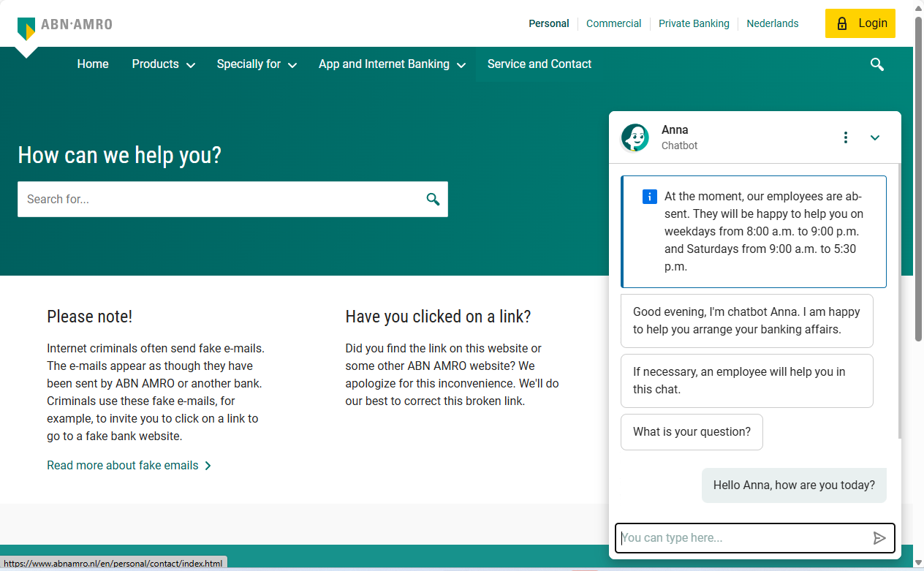Switch to Private Banking segment
Viewport: 924px width, 571px height.
[x=694, y=23]
